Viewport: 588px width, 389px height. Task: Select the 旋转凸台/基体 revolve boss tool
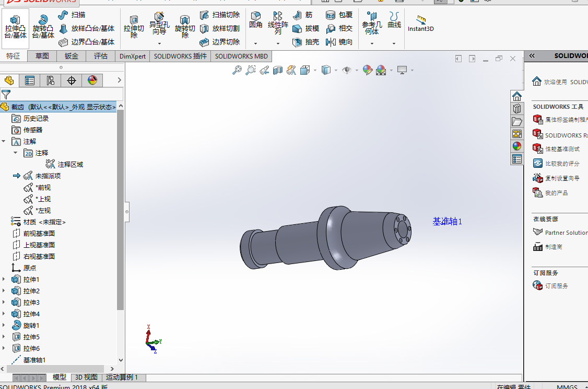(43, 27)
